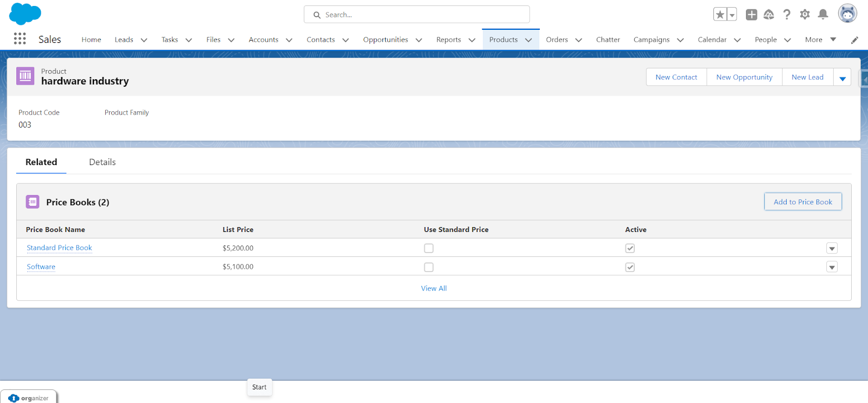Show notifications bell
868x403 pixels.
(x=823, y=15)
